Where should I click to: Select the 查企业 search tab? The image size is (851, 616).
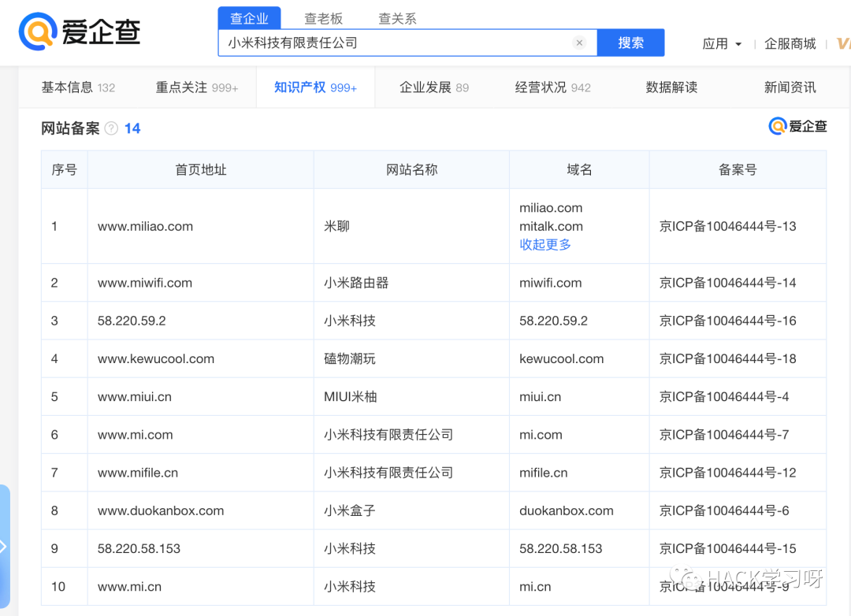[x=249, y=18]
